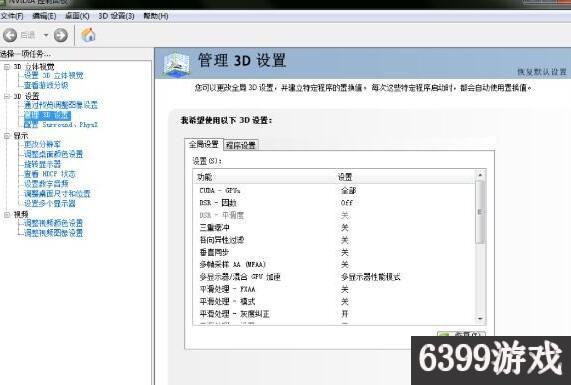The height and width of the screenshot is (385, 571).
Task: Select the 各向异性过滤 row
Action: (x=334, y=240)
